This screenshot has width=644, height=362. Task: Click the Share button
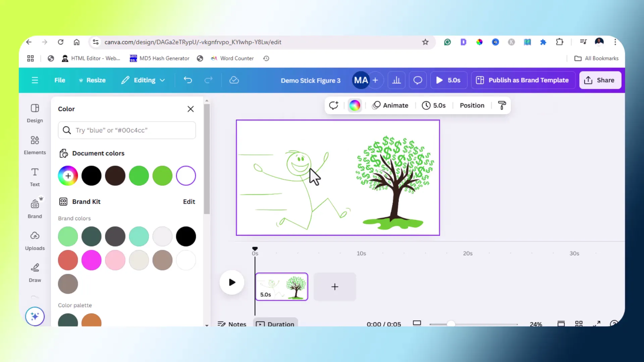[x=600, y=80]
